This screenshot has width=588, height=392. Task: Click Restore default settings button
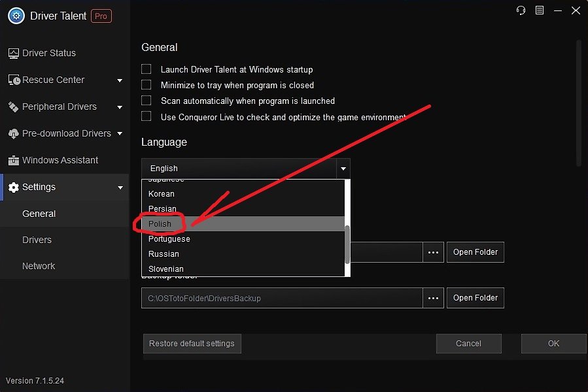click(192, 343)
